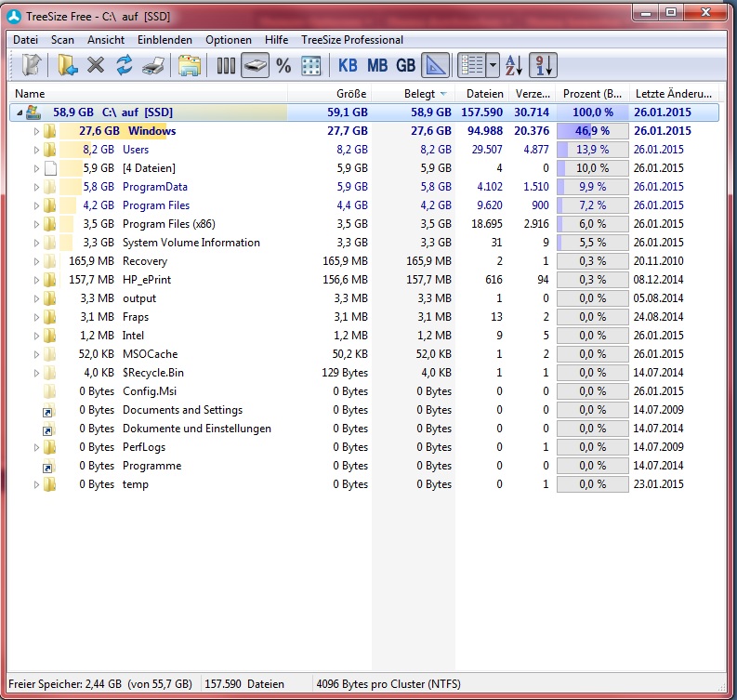The width and height of the screenshot is (737, 700).
Task: Sort by Größe column header
Action: click(330, 94)
